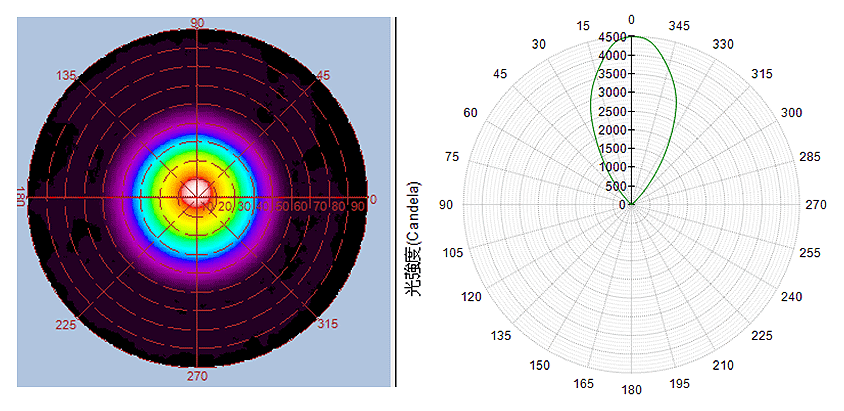This screenshot has height=411, width=844.
Task: Click the 4500 radial value on polar chart
Action: pyautogui.click(x=612, y=37)
